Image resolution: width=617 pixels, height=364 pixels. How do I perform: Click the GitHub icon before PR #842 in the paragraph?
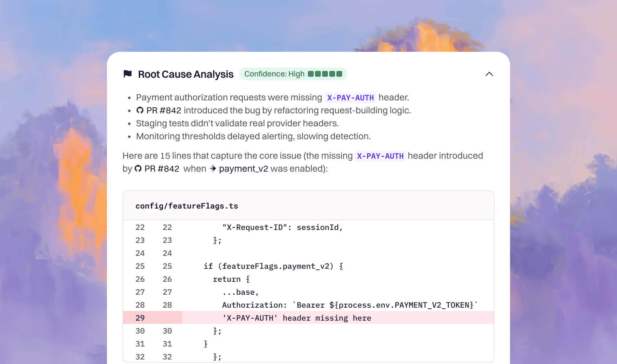(x=138, y=169)
